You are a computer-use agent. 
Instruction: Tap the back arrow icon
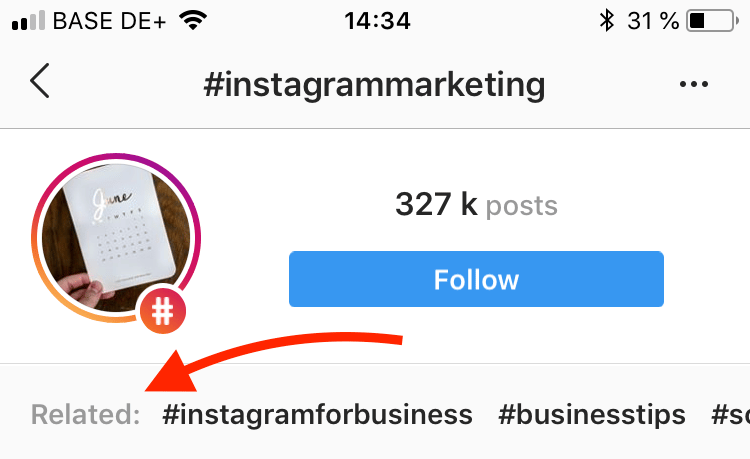click(x=40, y=81)
